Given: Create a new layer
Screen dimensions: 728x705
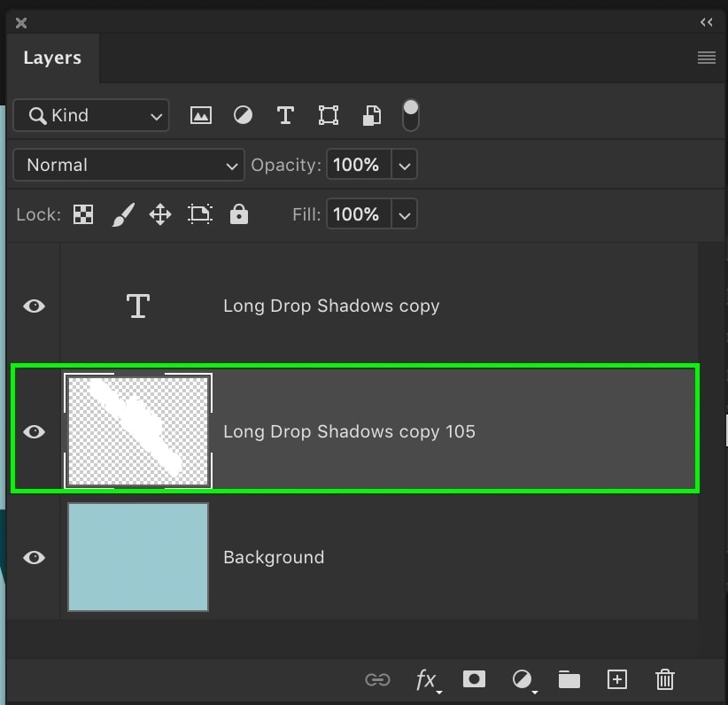Looking at the screenshot, I should (x=617, y=679).
